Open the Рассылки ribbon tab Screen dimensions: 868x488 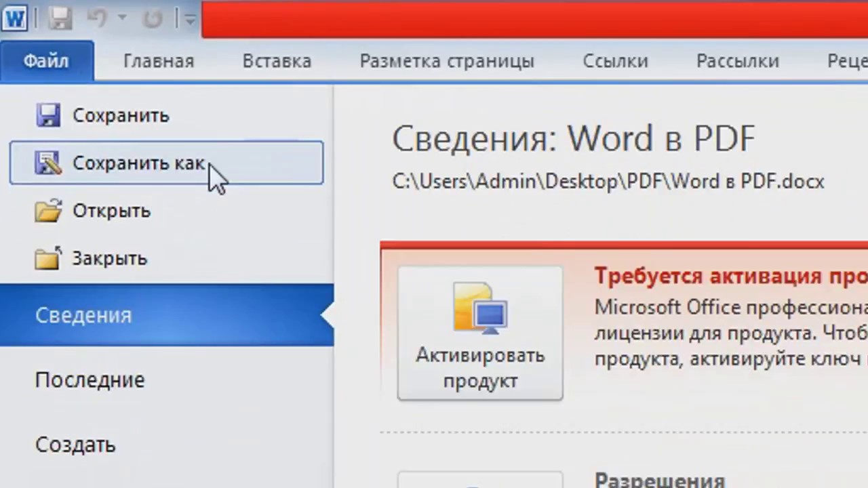[737, 61]
